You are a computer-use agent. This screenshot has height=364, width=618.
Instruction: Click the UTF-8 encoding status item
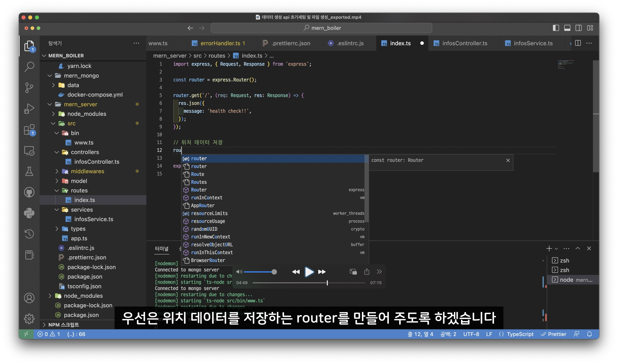point(471,334)
